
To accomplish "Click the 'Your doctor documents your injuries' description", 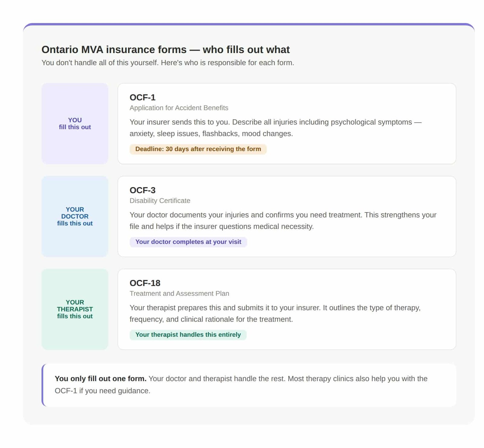I will (283, 221).
